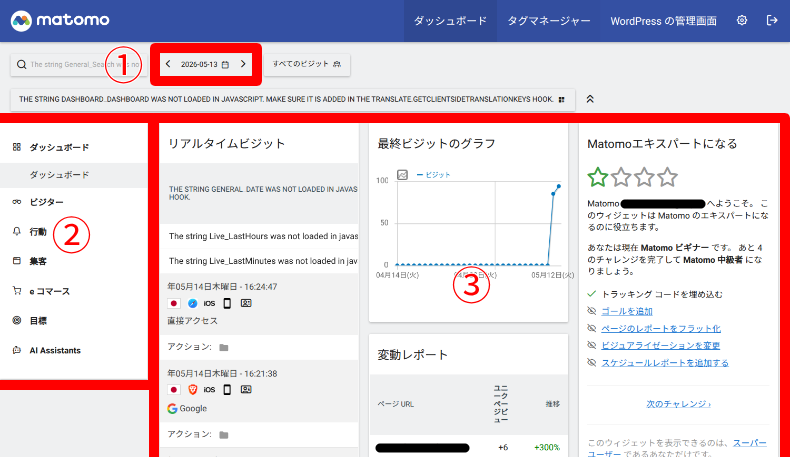Click the 集客 window icon
This screenshot has width=790, height=457.
[x=17, y=260]
